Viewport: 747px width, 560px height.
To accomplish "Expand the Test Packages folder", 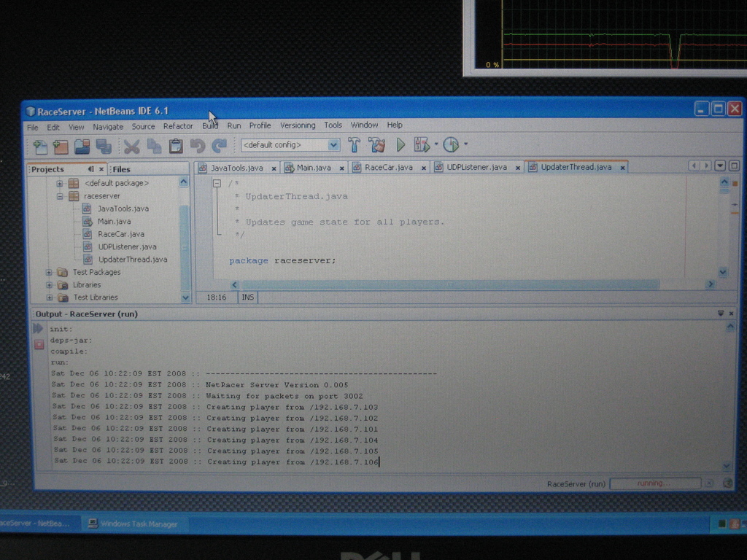I will (x=50, y=272).
